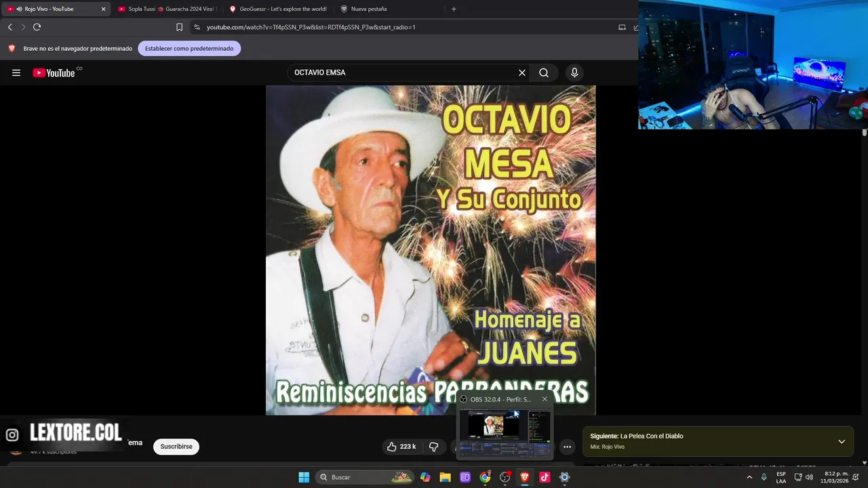Like the video (223 k)

pyautogui.click(x=401, y=447)
